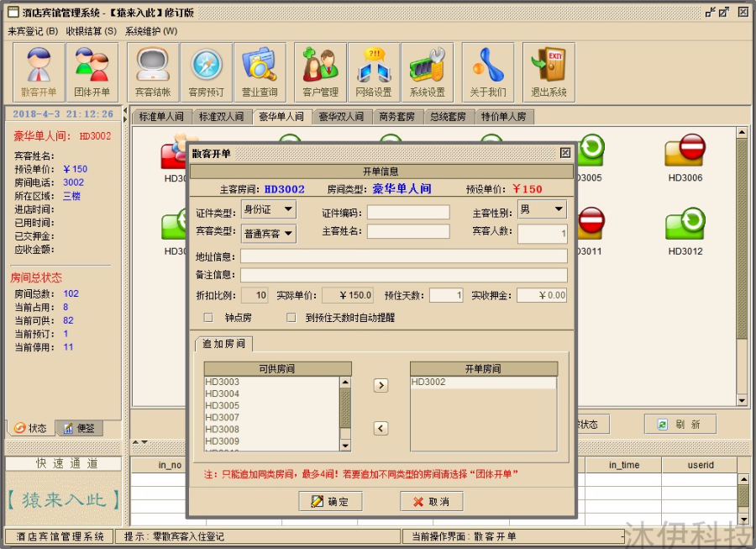The width and height of the screenshot is (756, 549).
Task: Open 网络设置 network settings icon
Action: coord(374,72)
